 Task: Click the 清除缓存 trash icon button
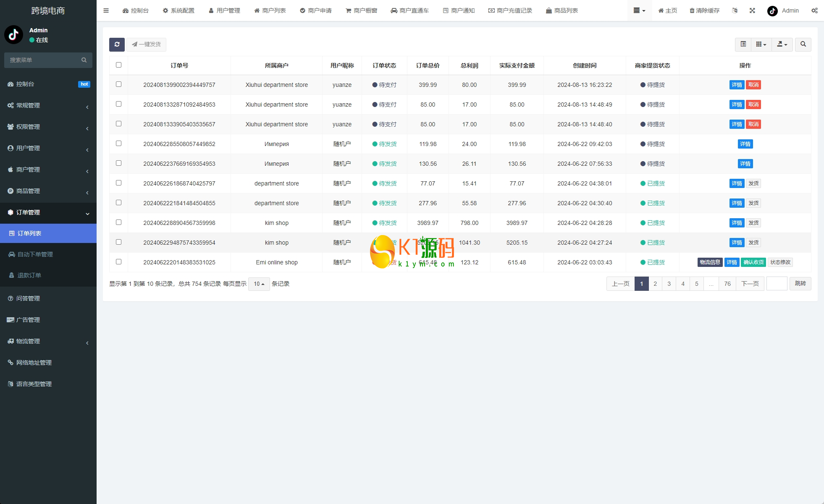[x=704, y=10]
